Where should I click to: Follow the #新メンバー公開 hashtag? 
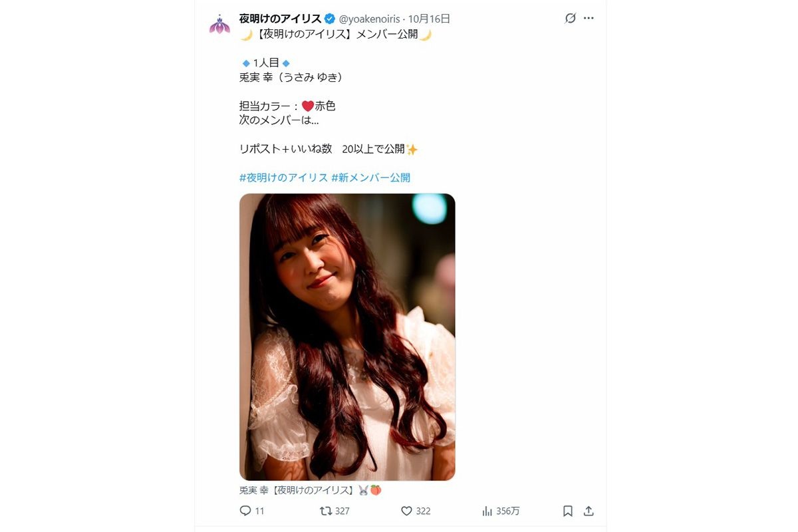coord(370,178)
